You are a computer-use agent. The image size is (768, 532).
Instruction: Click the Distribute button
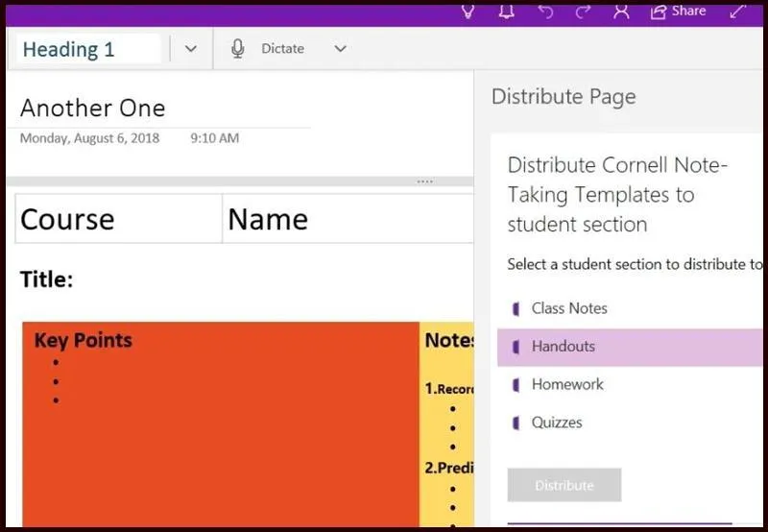coord(564,485)
